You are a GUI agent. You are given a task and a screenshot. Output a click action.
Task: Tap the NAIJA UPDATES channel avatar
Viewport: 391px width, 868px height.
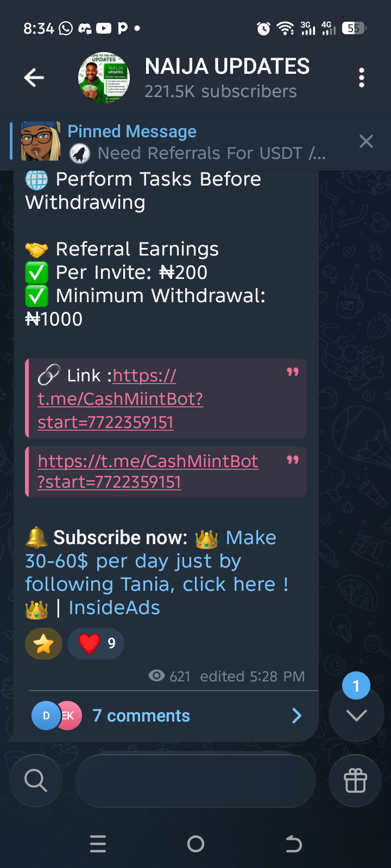coord(104,78)
